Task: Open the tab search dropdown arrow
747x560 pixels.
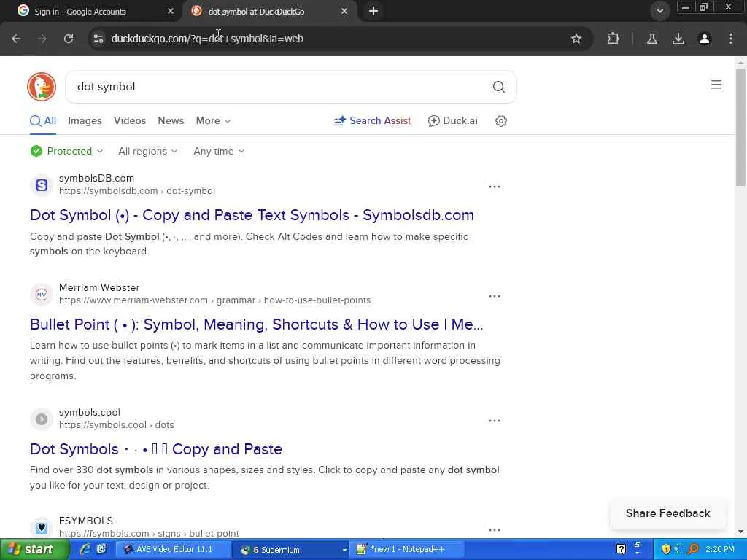Action: [659, 11]
